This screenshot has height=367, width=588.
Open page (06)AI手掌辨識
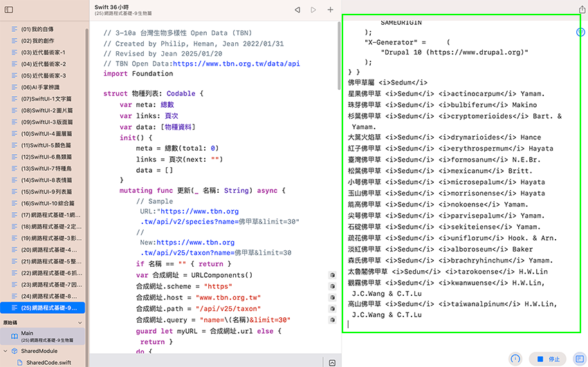click(x=43, y=87)
